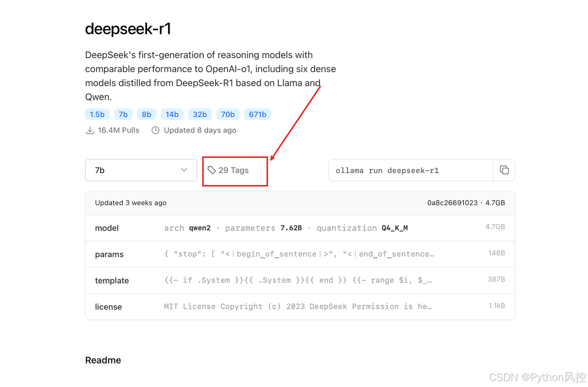Screen dimensions: 588x387
Task: Select the 8b badge under the description
Action: [x=147, y=114]
